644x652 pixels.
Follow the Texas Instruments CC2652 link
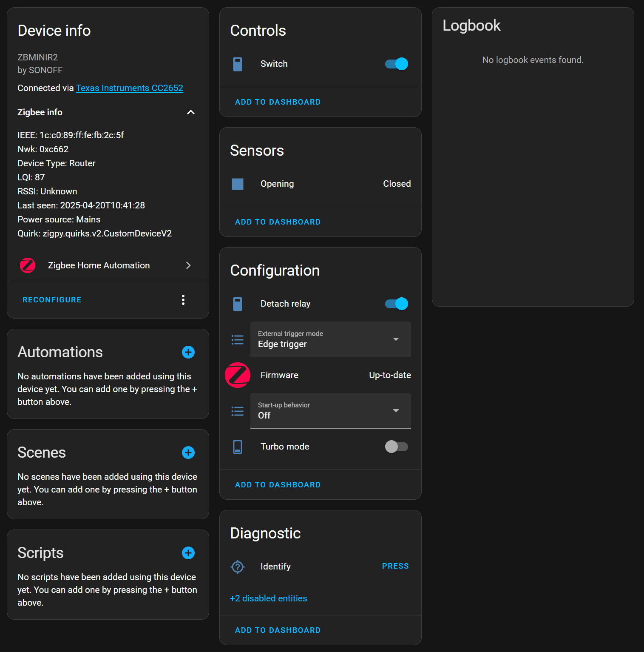click(130, 88)
